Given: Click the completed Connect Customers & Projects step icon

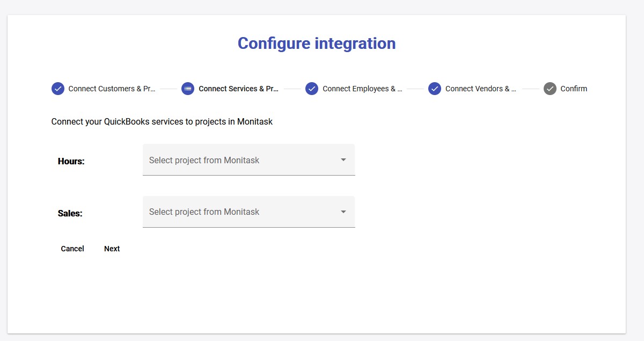Looking at the screenshot, I should click(x=58, y=89).
